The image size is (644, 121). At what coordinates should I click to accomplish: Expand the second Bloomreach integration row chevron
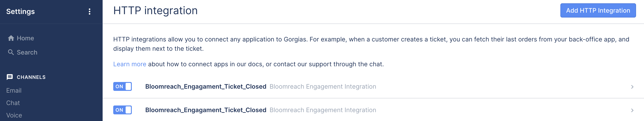(x=632, y=110)
